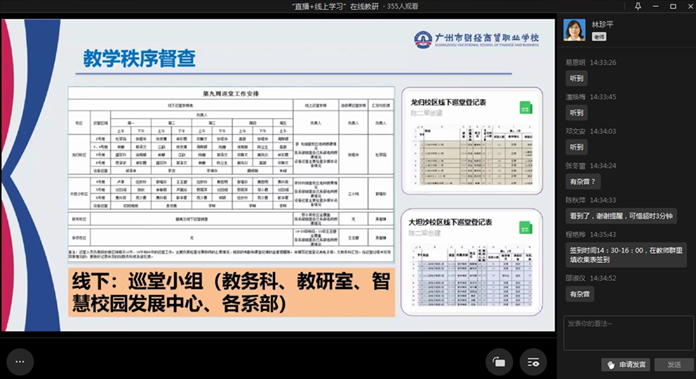Minimize the live session window
This screenshot has width=696, height=379.
(656, 6)
